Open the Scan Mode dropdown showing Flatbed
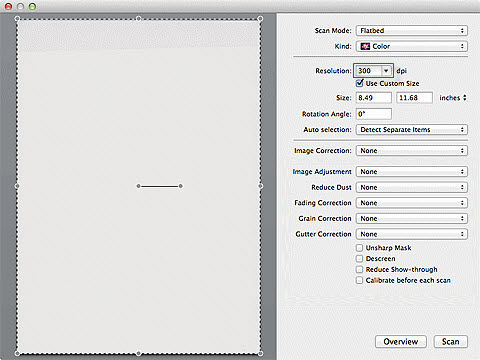The height and width of the screenshot is (360, 480). pos(412,31)
